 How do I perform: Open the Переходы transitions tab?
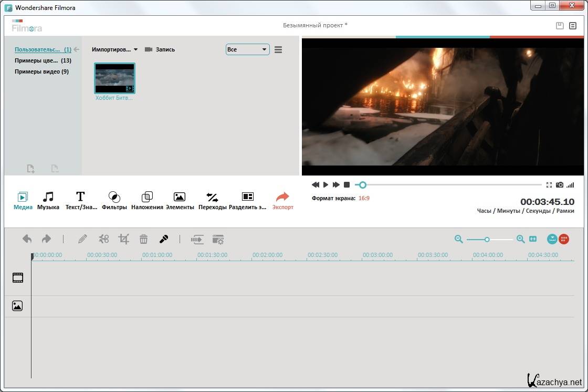click(x=212, y=200)
